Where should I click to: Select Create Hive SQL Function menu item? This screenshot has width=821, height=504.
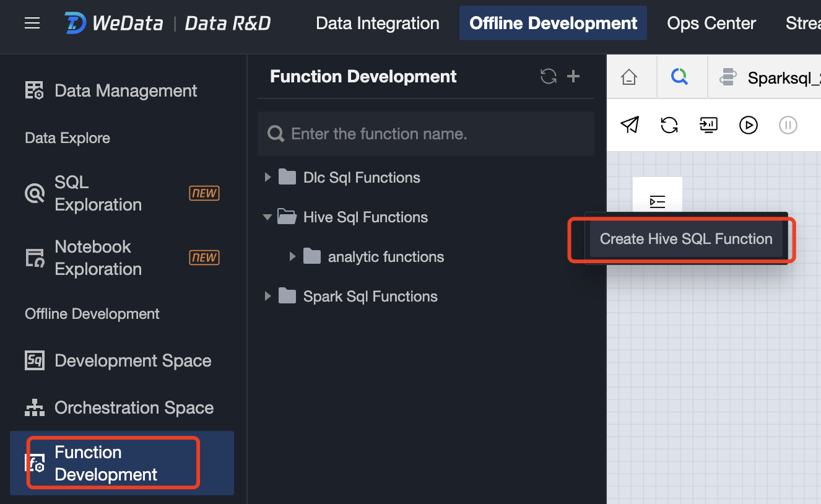[686, 239]
